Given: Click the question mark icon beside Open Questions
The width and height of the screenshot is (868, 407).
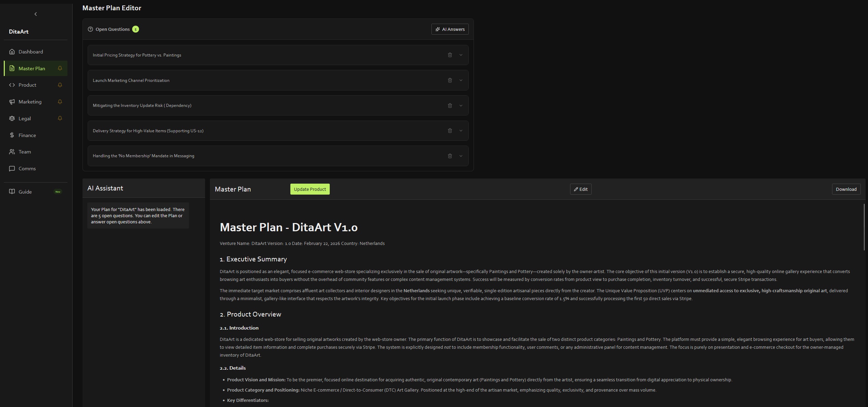Looking at the screenshot, I should click(x=90, y=29).
